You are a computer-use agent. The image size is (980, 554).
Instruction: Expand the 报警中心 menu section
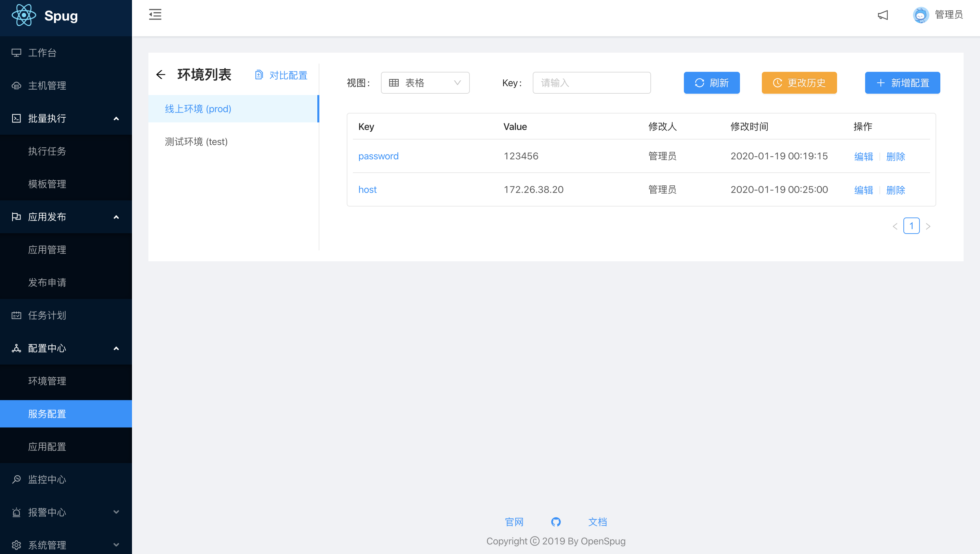point(66,512)
